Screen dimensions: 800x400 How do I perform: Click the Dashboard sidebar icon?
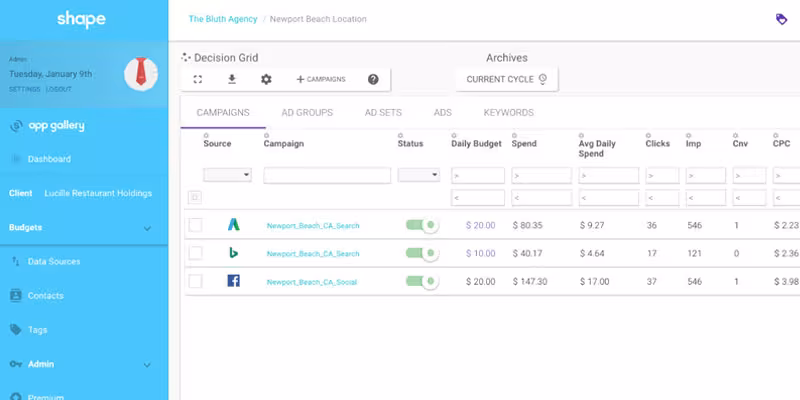point(16,159)
